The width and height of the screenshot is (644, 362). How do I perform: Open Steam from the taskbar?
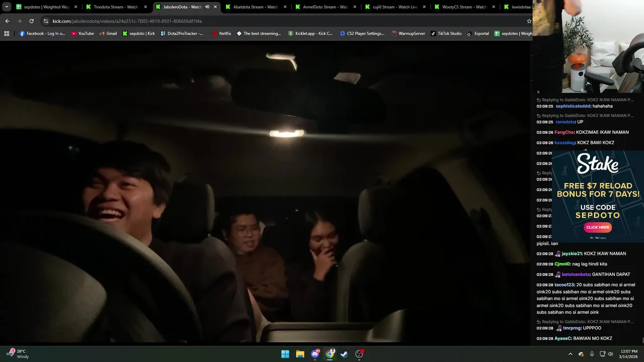point(344,354)
